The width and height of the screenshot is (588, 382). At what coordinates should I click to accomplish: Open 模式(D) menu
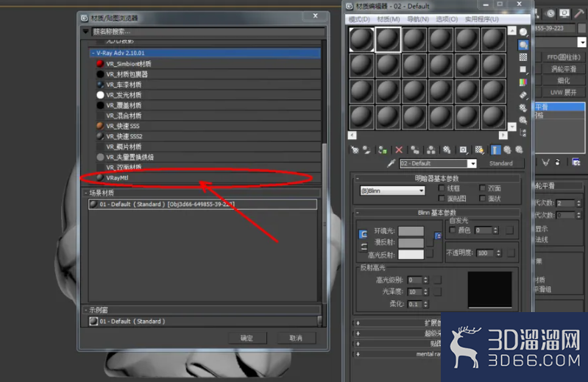[x=359, y=19]
